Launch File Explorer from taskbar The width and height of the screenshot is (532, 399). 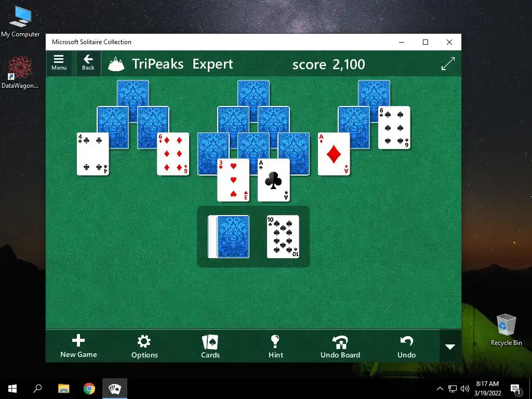(63, 389)
